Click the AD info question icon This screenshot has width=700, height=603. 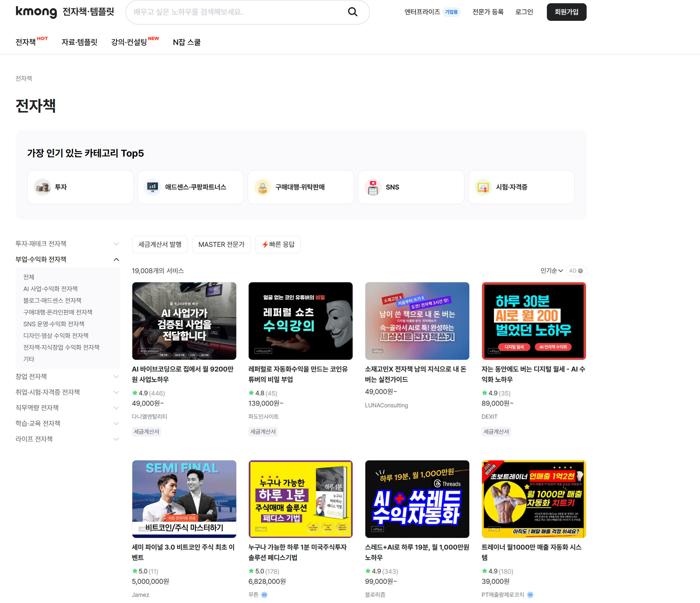point(580,271)
